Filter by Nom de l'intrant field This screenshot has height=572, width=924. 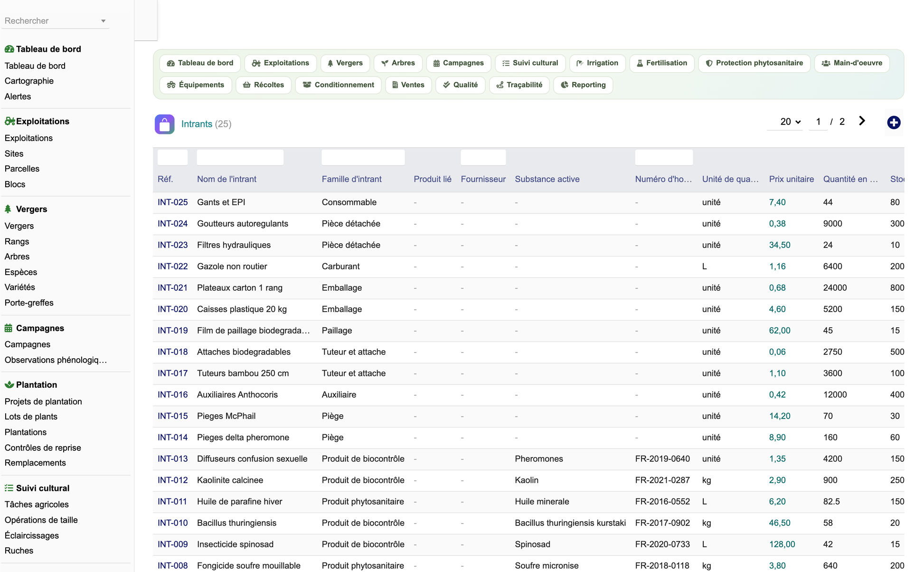coord(240,157)
